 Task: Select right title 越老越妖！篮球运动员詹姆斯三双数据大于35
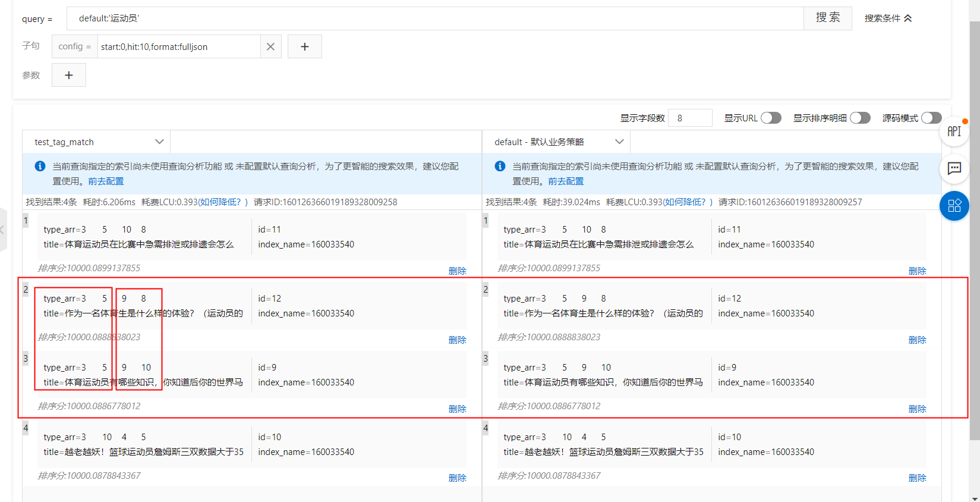[614, 452]
